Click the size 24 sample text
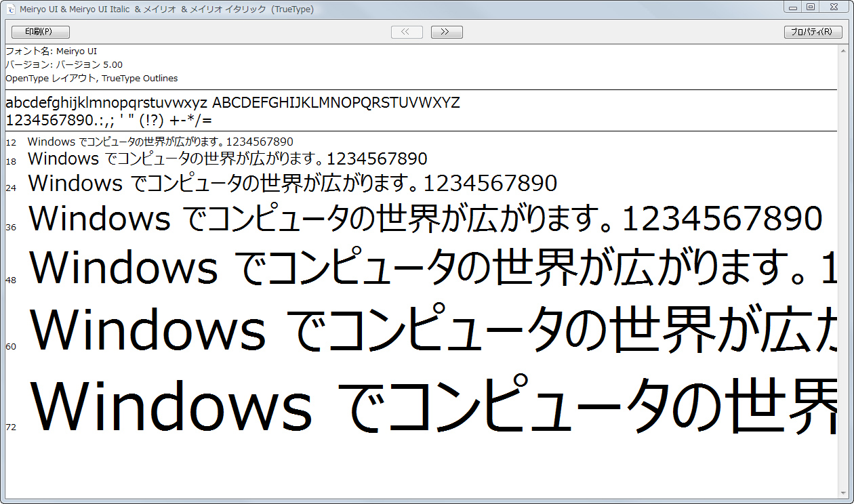Viewport: 854px width, 504px height. [x=291, y=182]
